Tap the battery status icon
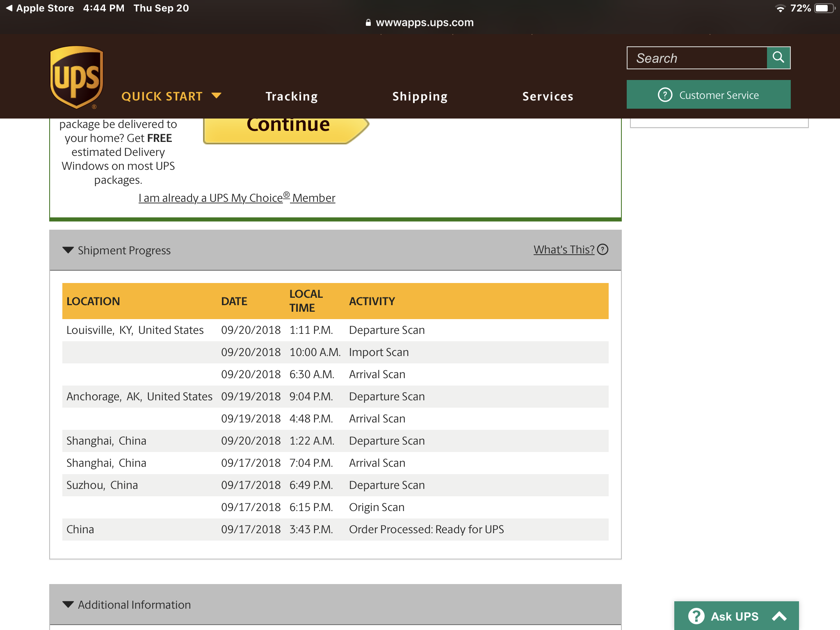The image size is (840, 630). [824, 8]
